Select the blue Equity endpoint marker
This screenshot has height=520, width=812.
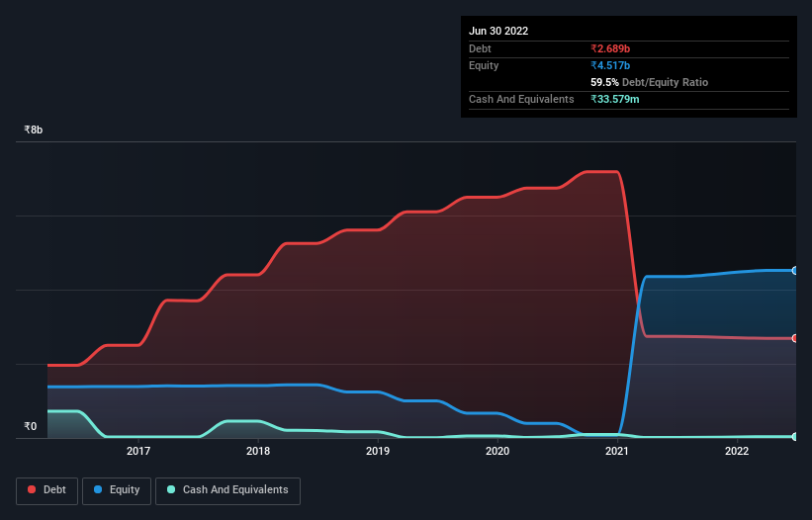tap(795, 271)
